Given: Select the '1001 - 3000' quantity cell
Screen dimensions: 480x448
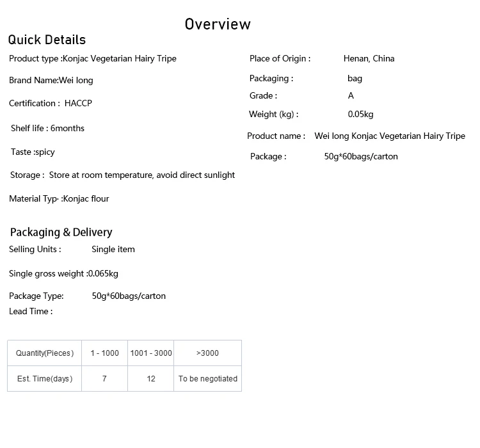Looking at the screenshot, I should pos(151,353).
